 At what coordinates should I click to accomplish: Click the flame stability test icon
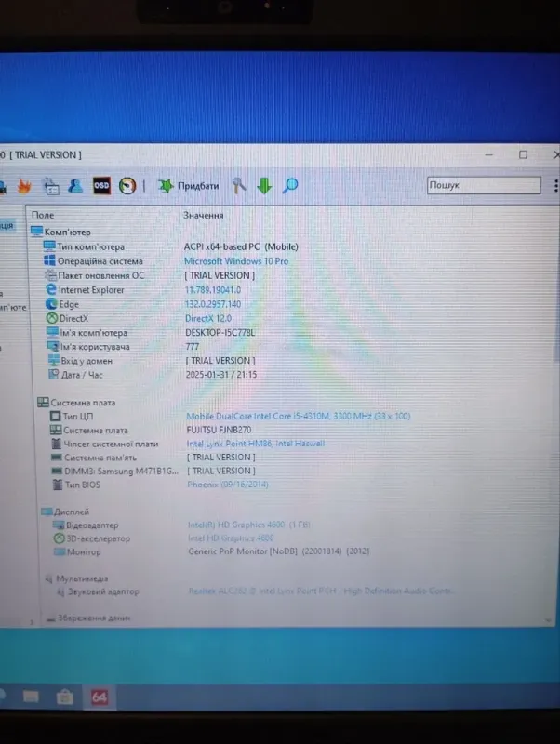click(24, 186)
